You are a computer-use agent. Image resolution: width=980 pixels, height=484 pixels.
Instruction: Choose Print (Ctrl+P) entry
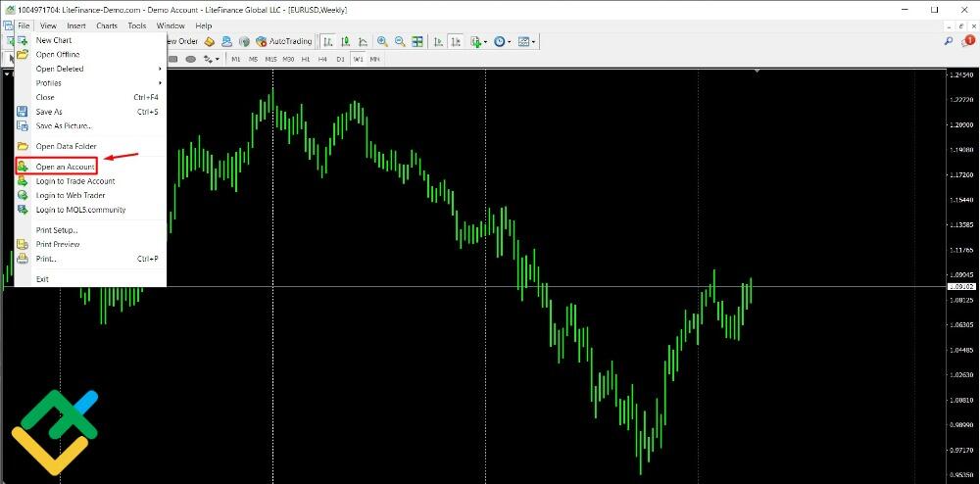pyautogui.click(x=90, y=259)
